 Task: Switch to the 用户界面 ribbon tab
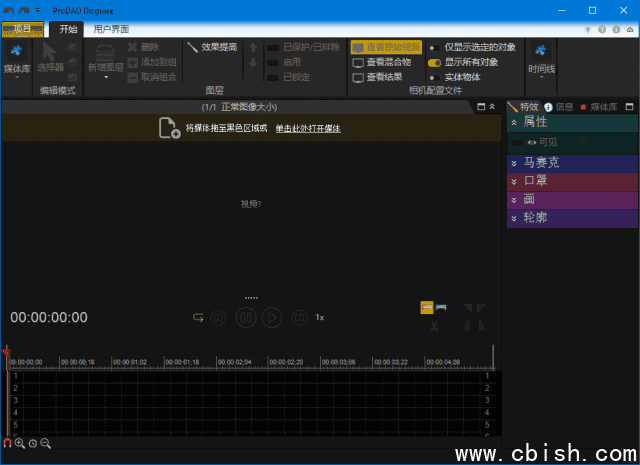pos(111,29)
